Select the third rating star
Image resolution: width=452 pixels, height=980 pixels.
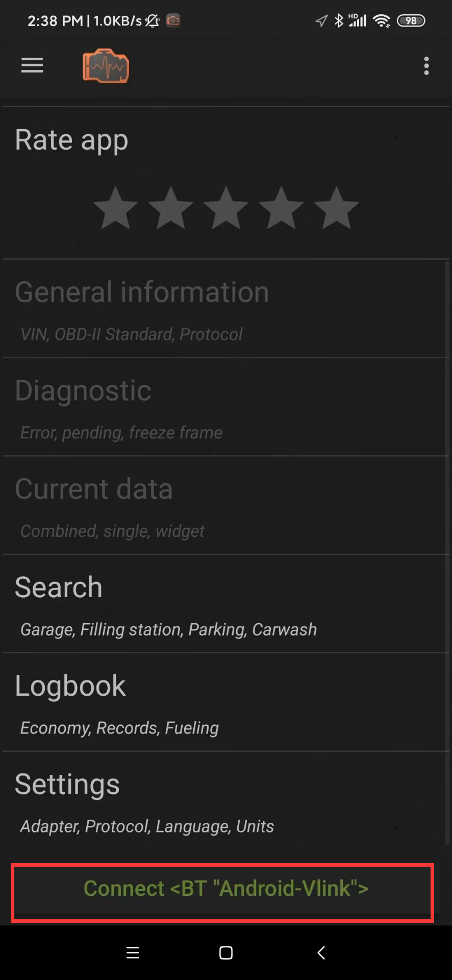[226, 208]
